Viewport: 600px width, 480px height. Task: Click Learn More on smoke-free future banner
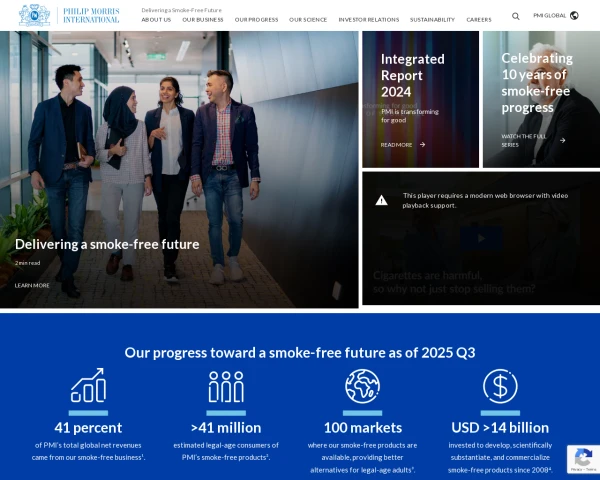[x=32, y=285]
